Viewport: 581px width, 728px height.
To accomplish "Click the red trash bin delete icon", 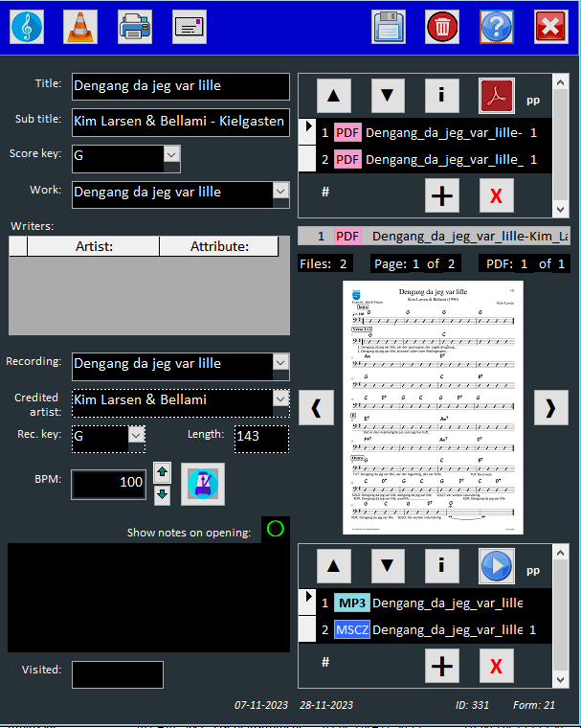I will 441,27.
